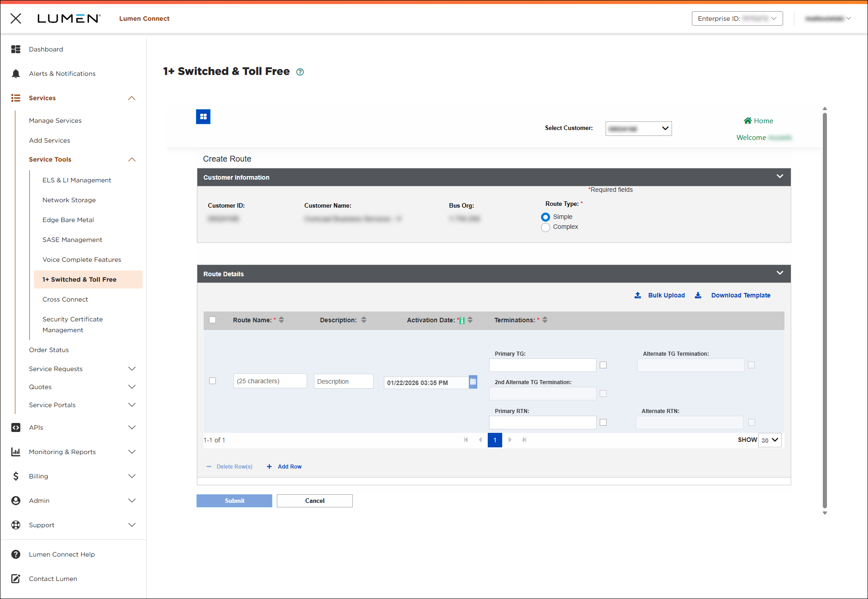
Task: Click the green info icon near Activation Date
Action: click(x=462, y=320)
